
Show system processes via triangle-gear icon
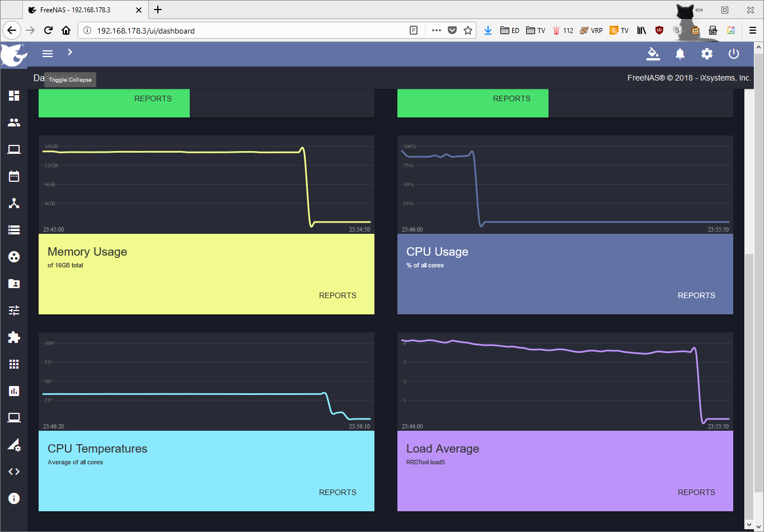(14, 445)
